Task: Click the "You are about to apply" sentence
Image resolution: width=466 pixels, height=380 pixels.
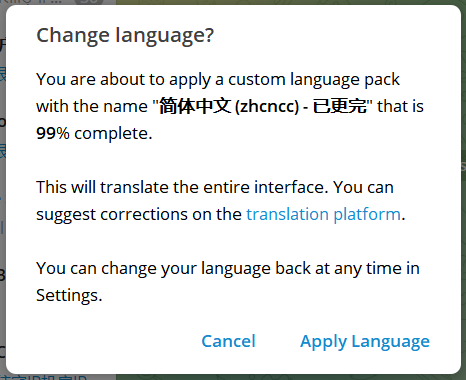Action: point(218,79)
